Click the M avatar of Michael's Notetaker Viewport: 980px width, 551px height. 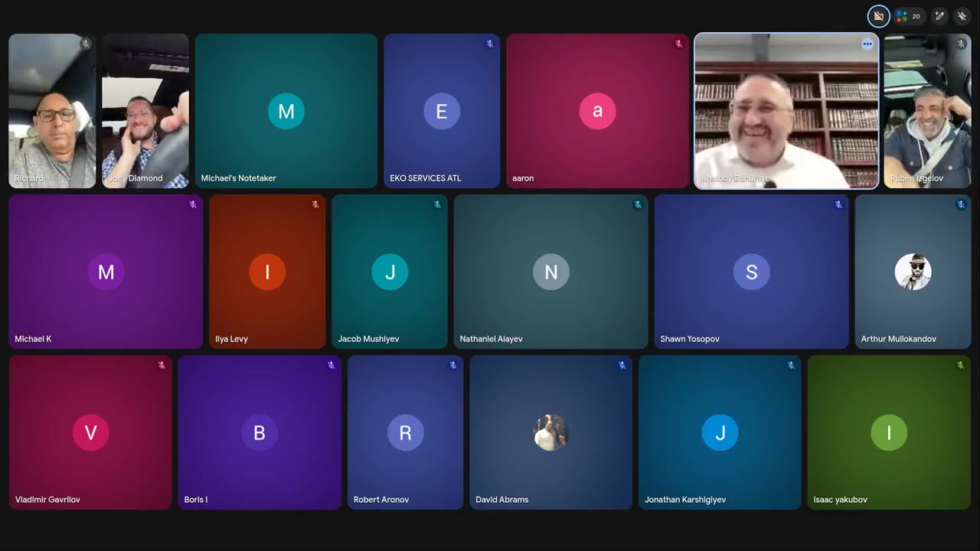[286, 112]
